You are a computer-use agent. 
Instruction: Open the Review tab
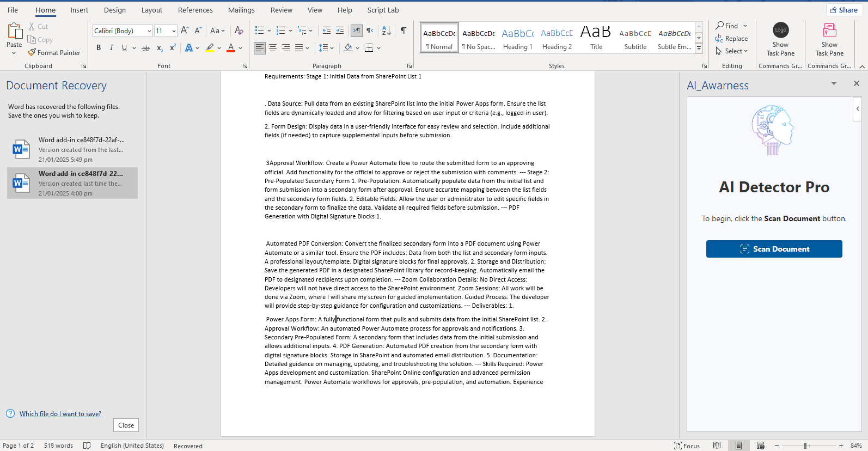click(x=282, y=10)
